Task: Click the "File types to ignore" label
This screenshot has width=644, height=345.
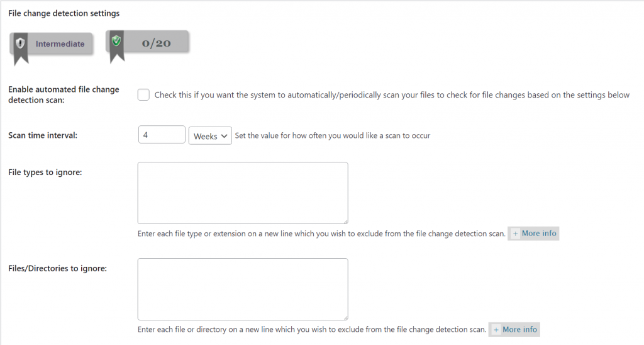Action: coord(45,172)
